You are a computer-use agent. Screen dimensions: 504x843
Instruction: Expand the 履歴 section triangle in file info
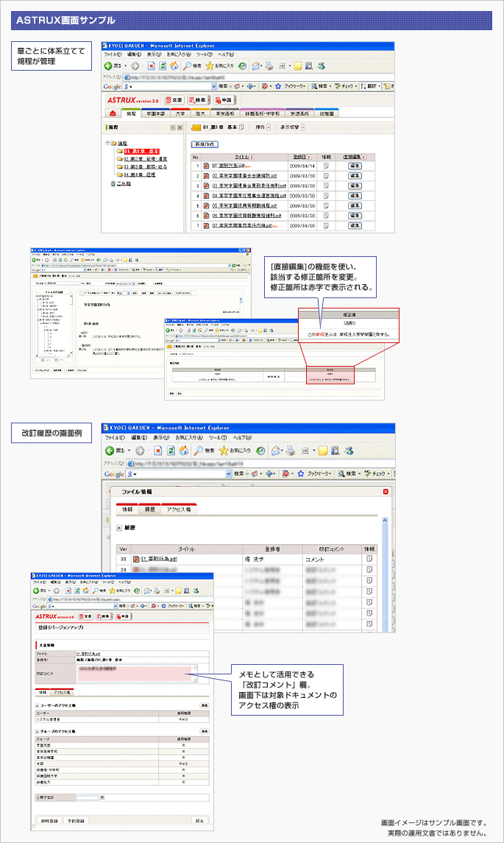click(119, 528)
